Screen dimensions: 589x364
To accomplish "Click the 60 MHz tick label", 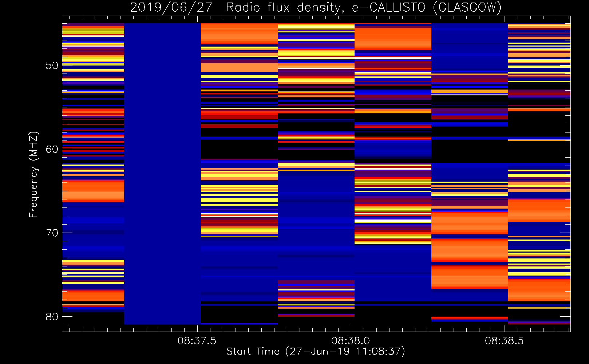I will (52, 149).
